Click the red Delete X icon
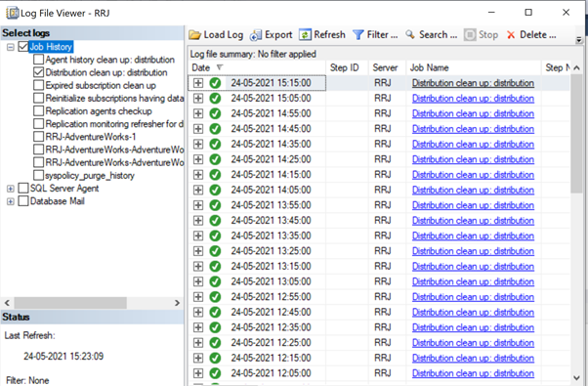 click(x=511, y=35)
